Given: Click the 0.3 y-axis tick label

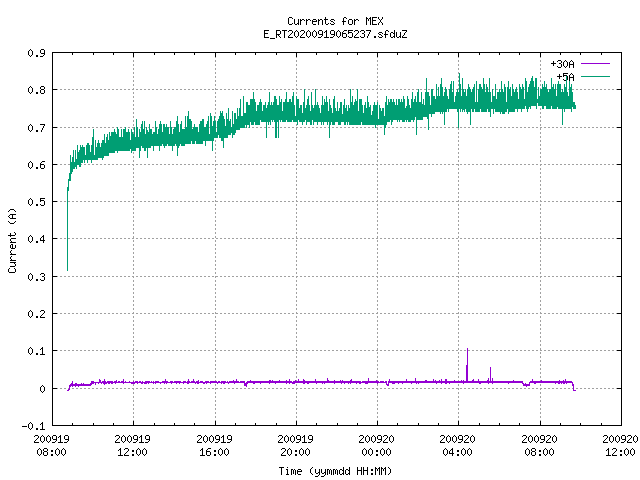Looking at the screenshot, I should [x=36, y=277].
